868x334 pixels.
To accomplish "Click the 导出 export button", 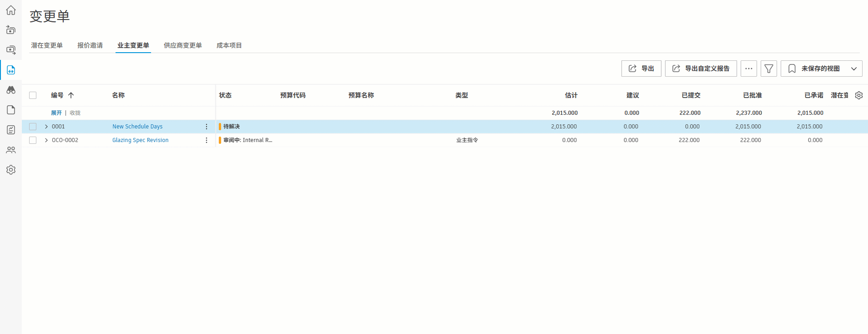I will click(641, 69).
